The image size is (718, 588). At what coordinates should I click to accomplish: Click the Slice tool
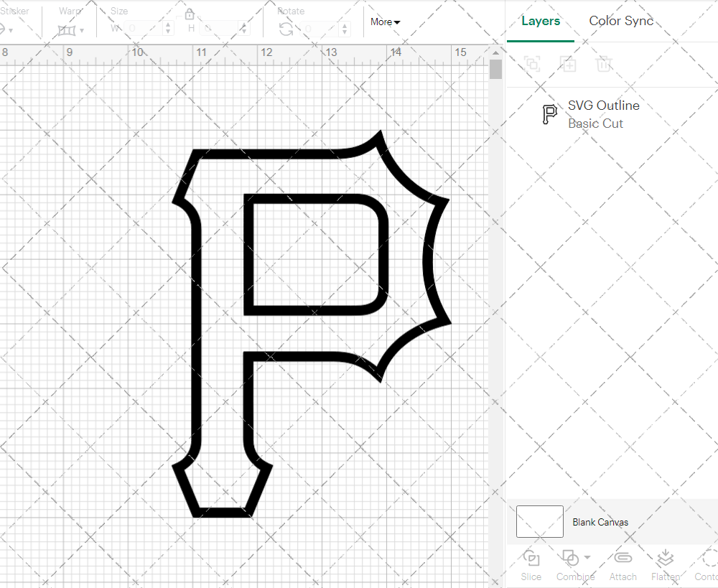531,566
